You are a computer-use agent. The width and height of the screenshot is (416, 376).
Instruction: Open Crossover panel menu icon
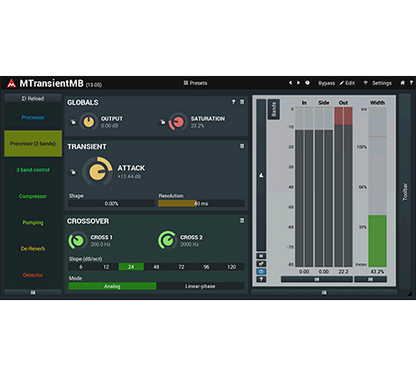click(242, 221)
